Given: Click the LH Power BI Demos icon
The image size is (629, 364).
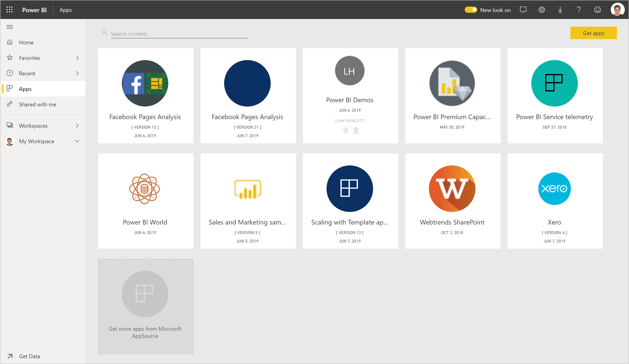Looking at the screenshot, I should pos(350,71).
